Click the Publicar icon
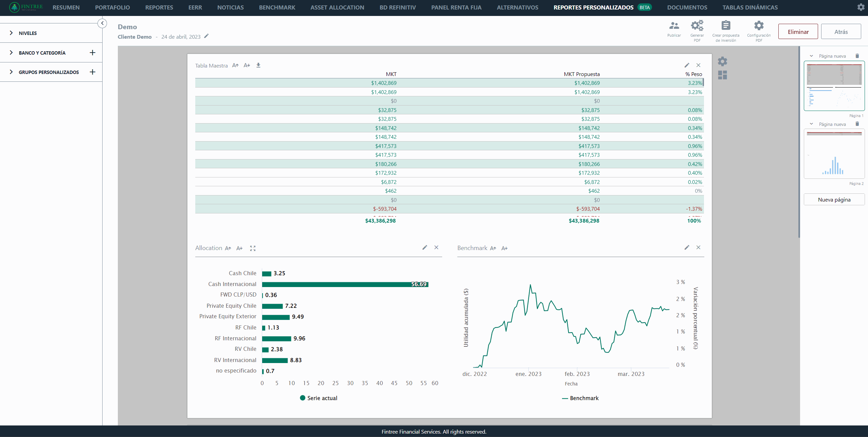Screen dimensions: 868x437 pos(674,26)
